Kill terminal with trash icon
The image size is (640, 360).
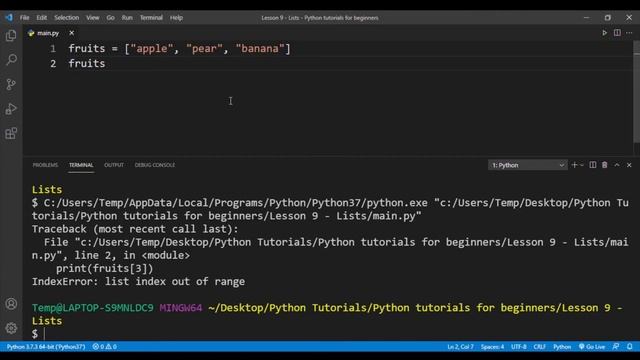click(x=604, y=165)
